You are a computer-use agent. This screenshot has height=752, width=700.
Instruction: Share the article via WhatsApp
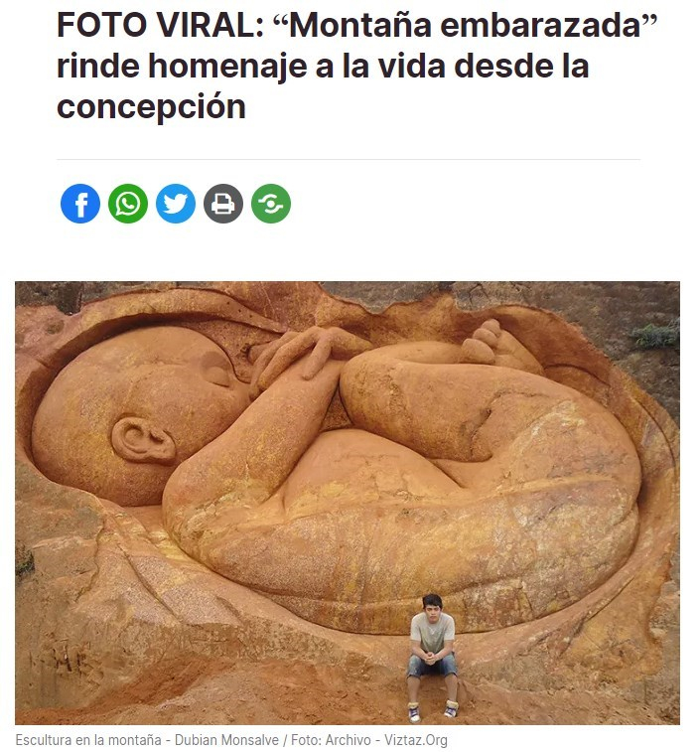(128, 204)
